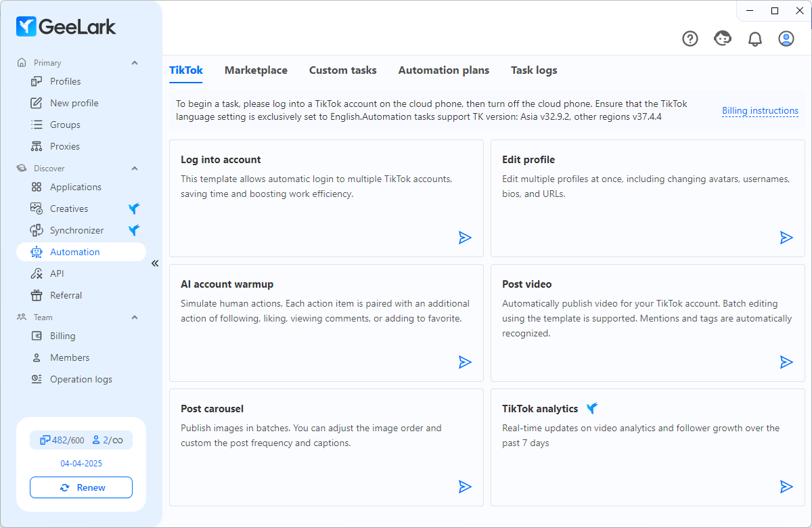Click the bird badge next to Synchronizer
The height and width of the screenshot is (528, 812).
(x=134, y=230)
